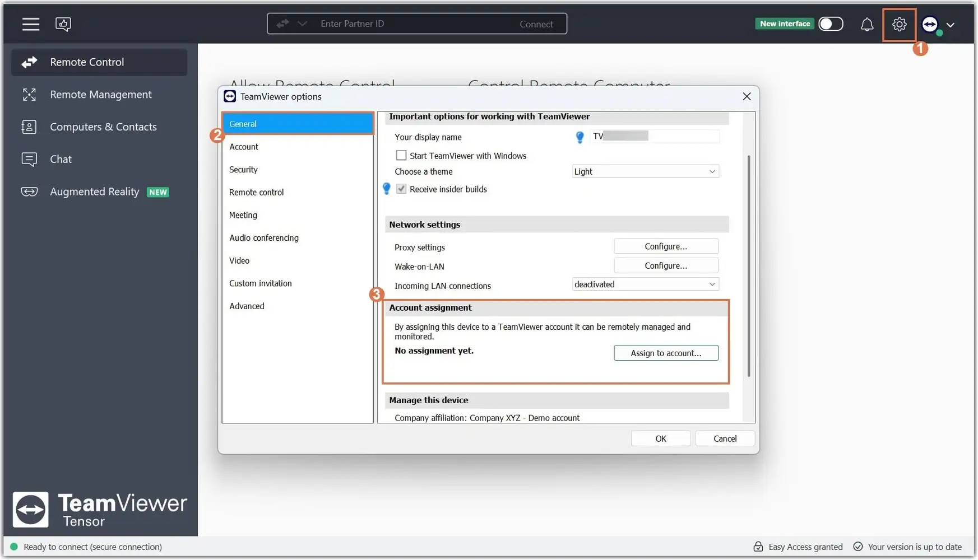This screenshot has width=978, height=560.
Task: Click Configure button for Wake-on-LAN
Action: click(666, 265)
